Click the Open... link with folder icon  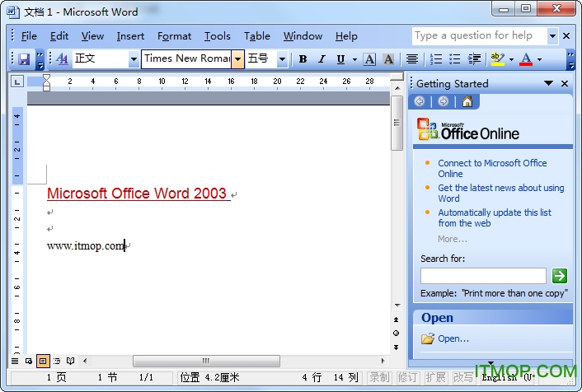(445, 338)
